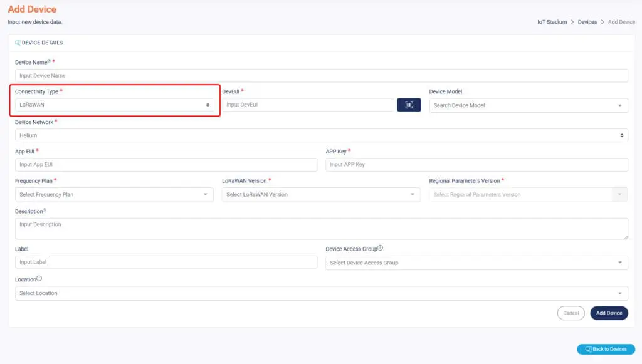
Task: Expand the Device Model search dropdown
Action: point(528,105)
